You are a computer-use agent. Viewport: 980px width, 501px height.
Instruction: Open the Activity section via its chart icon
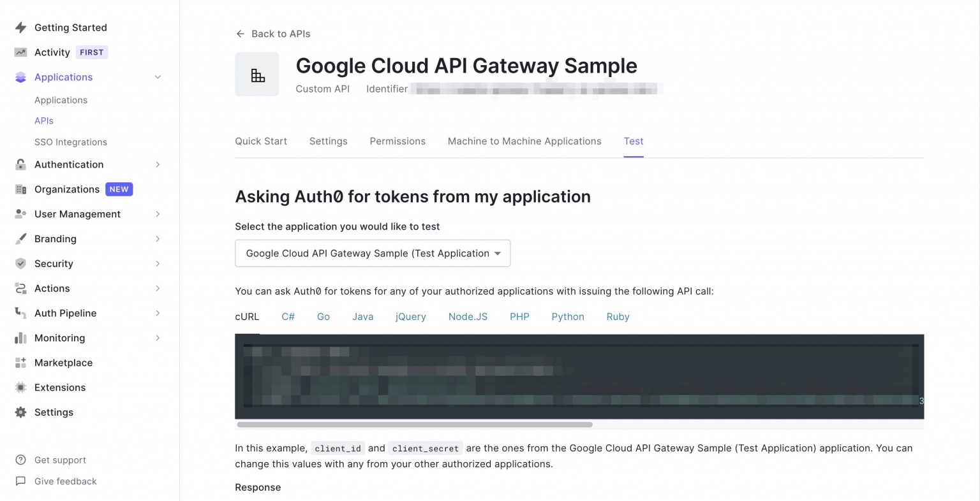point(20,52)
